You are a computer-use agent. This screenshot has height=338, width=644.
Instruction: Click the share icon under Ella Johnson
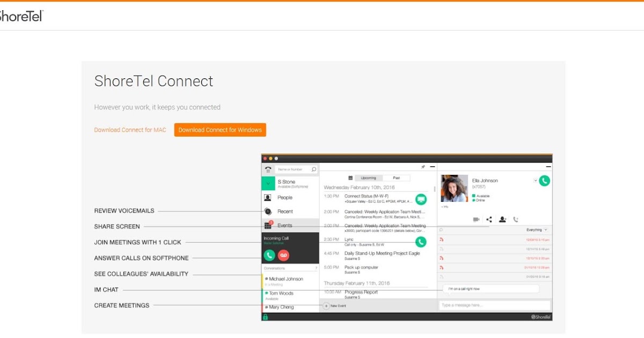[489, 219]
